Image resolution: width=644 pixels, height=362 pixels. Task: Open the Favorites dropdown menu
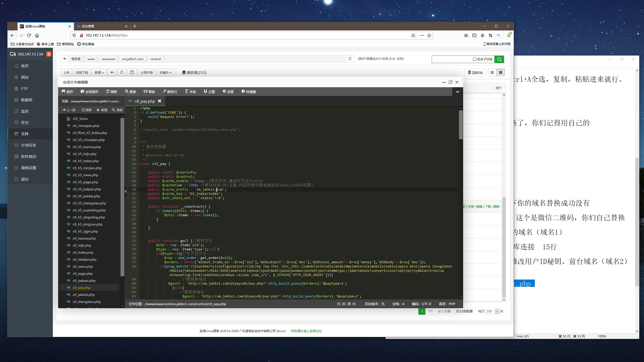pyautogui.click(x=165, y=73)
